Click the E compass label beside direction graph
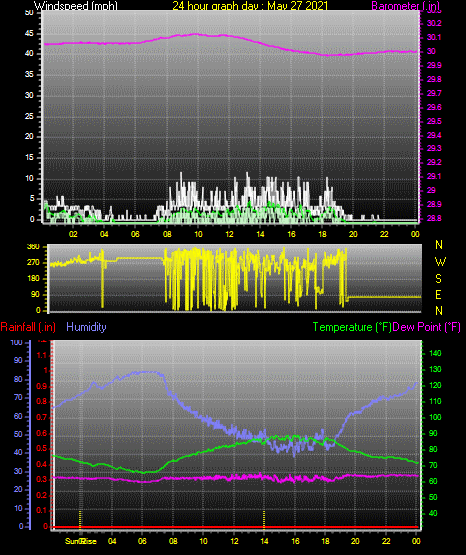The image size is (466, 555). [x=438, y=294]
